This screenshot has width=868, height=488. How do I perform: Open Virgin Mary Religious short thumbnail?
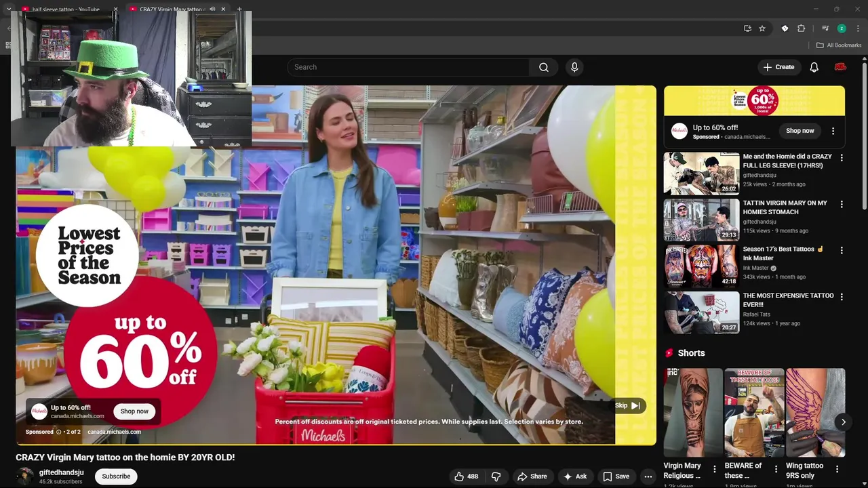click(693, 413)
